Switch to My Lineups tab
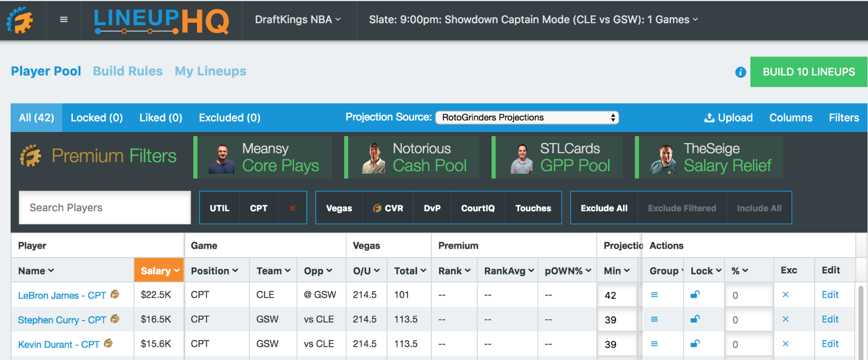The height and width of the screenshot is (360, 868). coord(211,71)
